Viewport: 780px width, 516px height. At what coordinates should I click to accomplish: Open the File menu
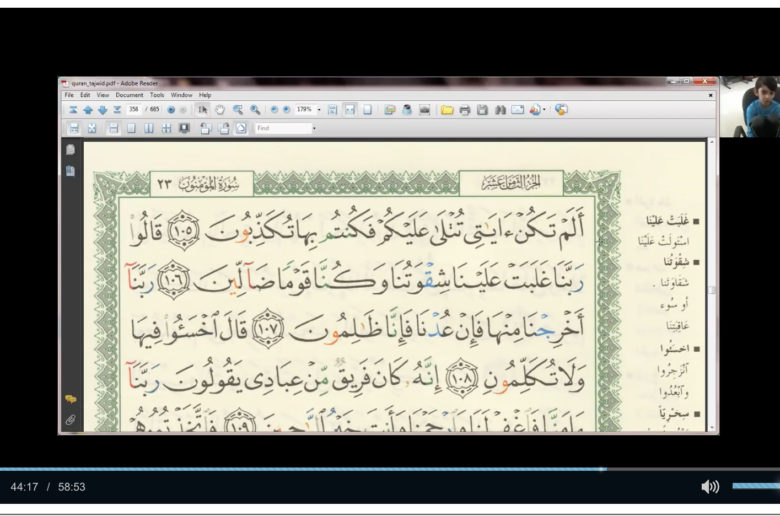pos(69,95)
